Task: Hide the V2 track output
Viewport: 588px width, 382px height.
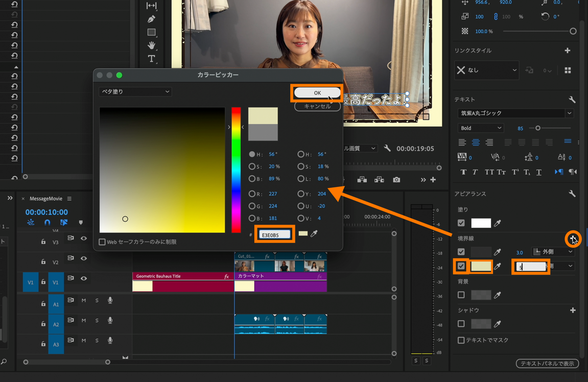Action: tap(84, 258)
